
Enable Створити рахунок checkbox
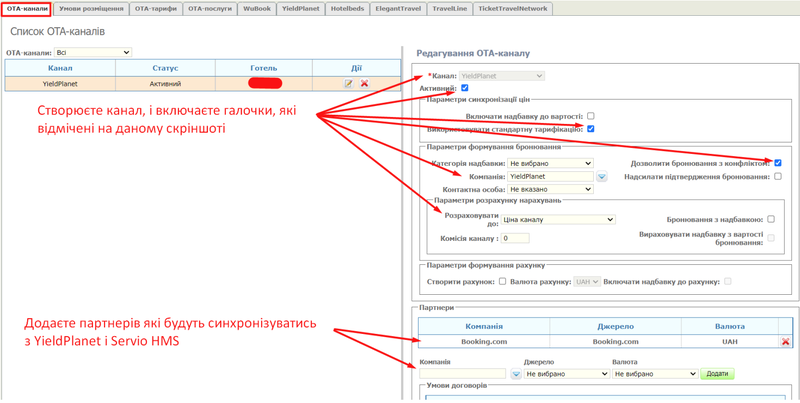coord(502,282)
